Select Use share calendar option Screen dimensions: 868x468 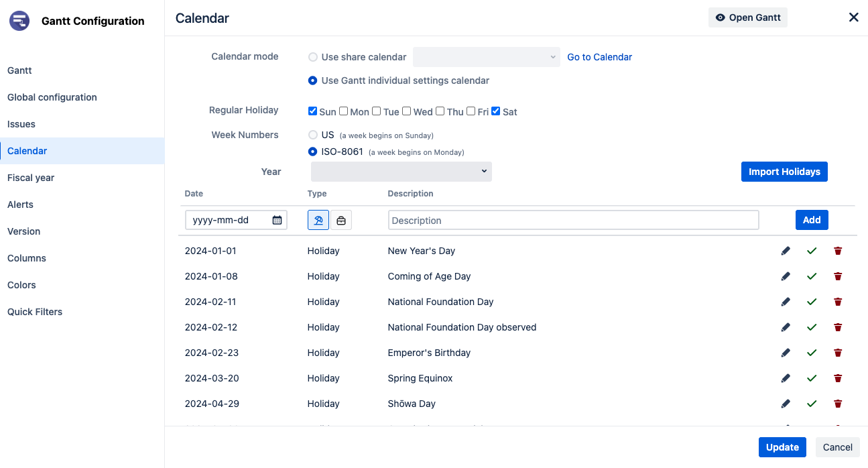click(313, 57)
